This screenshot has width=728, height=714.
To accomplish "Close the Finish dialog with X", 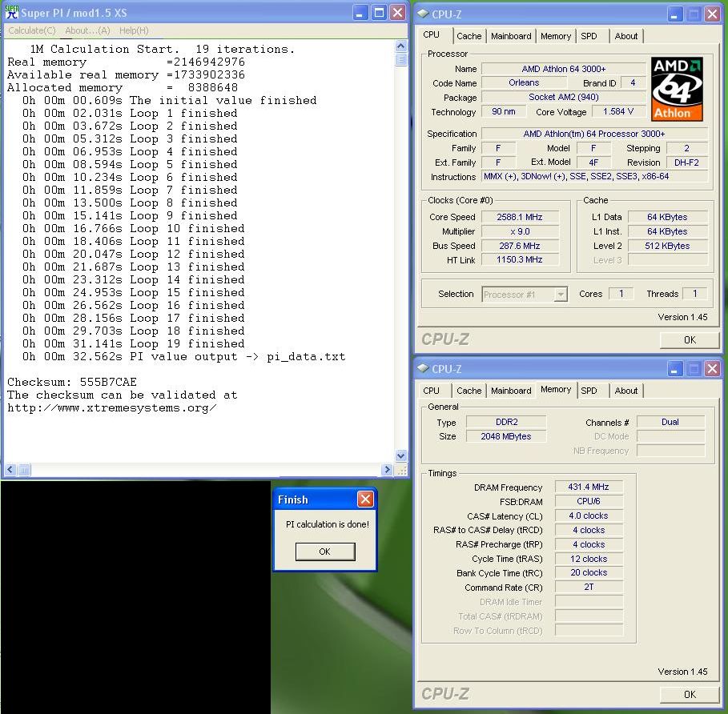I will point(365,499).
